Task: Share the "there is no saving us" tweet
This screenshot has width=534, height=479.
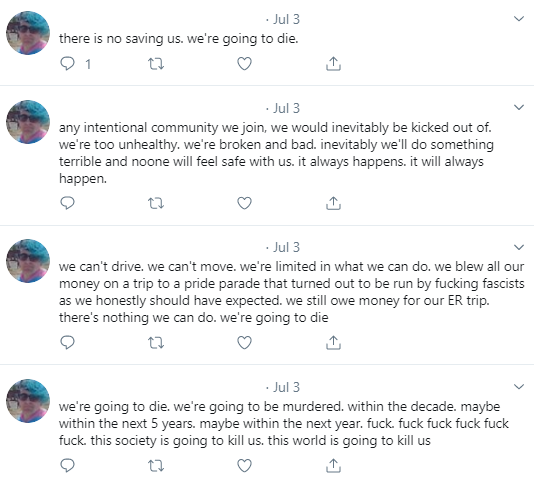Action: tap(333, 64)
